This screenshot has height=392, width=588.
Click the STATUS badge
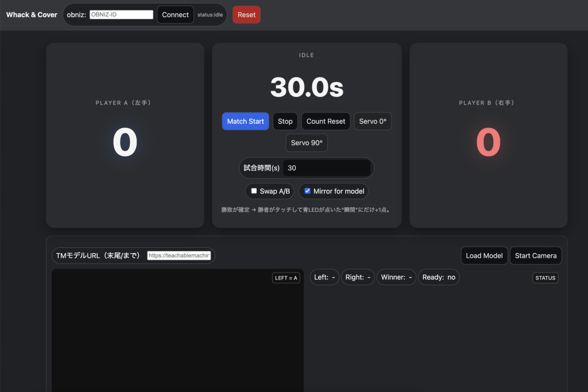545,278
